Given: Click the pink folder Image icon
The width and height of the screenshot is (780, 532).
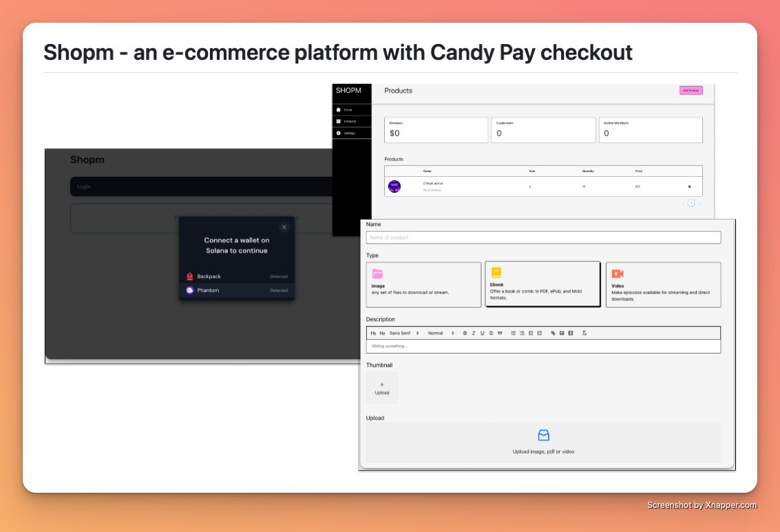Looking at the screenshot, I should tap(377, 274).
